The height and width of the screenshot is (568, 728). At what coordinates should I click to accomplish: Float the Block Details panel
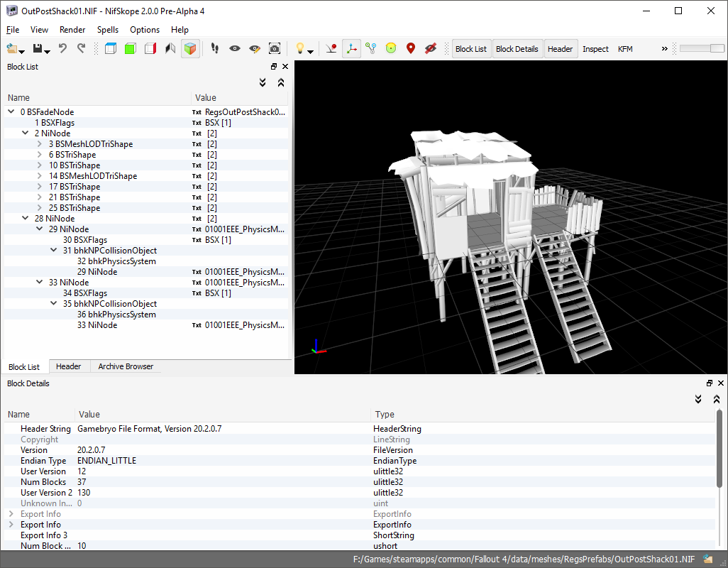coord(710,383)
